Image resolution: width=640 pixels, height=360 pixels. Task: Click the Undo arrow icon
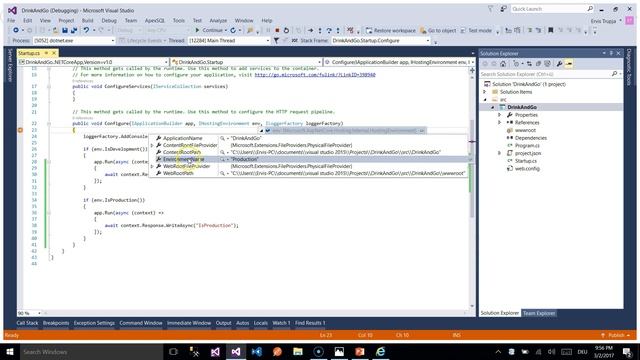pos(86,30)
